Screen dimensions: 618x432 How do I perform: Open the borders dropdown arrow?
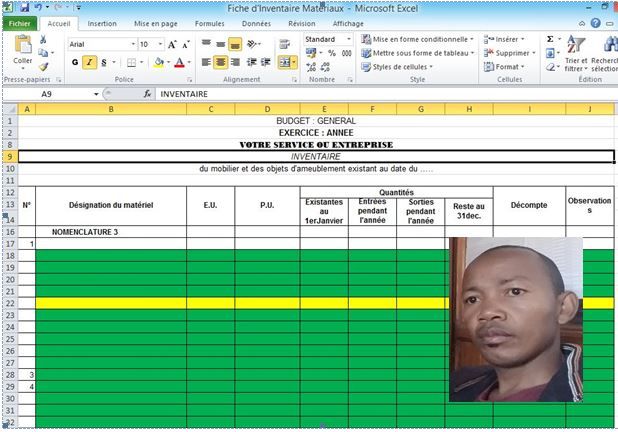pyautogui.click(x=141, y=62)
